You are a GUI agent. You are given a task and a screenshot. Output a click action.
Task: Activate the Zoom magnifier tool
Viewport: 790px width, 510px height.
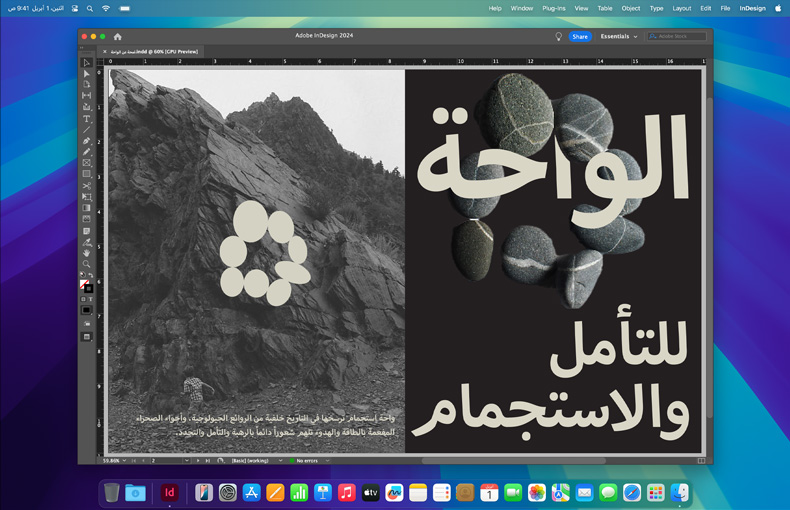(x=87, y=264)
